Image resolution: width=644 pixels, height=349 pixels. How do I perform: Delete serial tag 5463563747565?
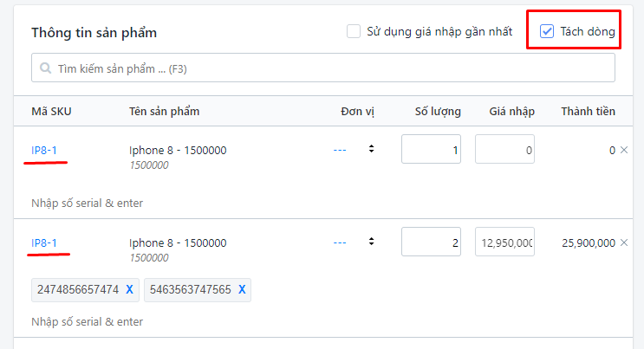pos(242,289)
